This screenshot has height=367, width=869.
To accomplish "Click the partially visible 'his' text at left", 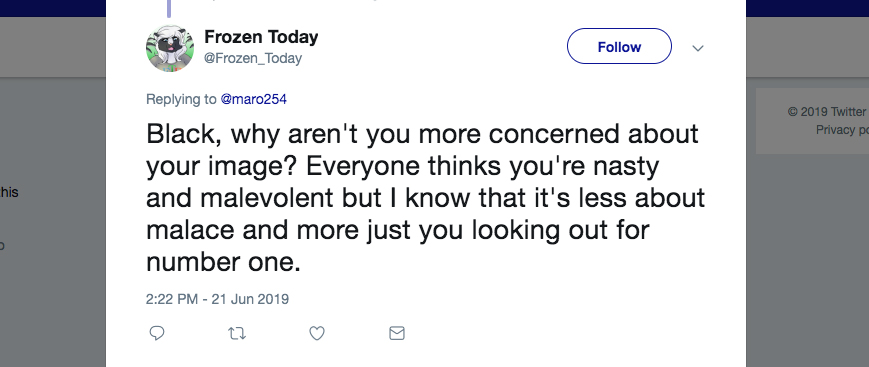I will 9,192.
